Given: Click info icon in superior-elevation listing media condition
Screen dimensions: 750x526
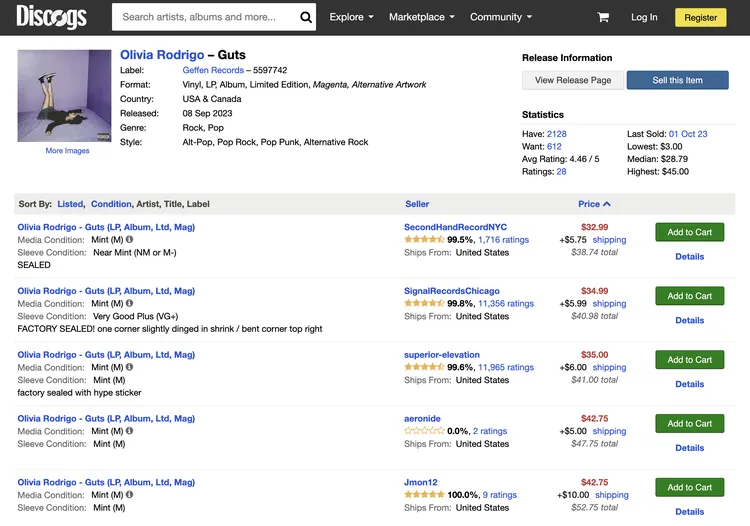Looking at the screenshot, I should pyautogui.click(x=129, y=367).
